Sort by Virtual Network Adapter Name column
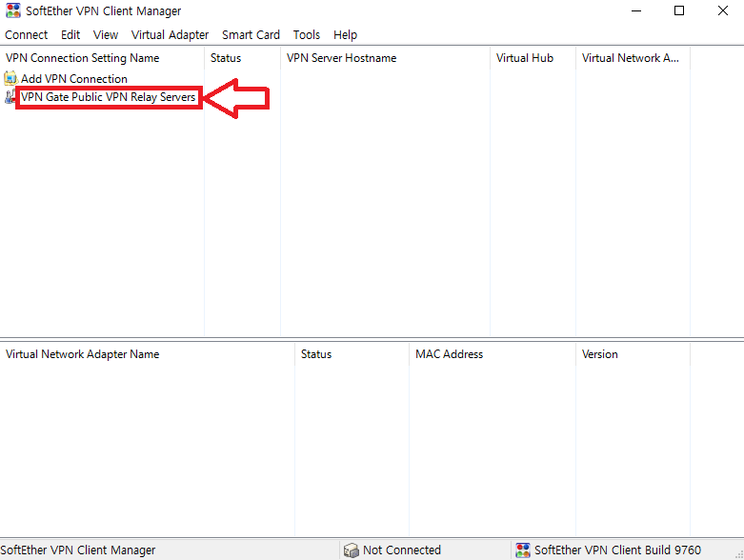Viewport: 744px width, 560px height. (x=147, y=354)
